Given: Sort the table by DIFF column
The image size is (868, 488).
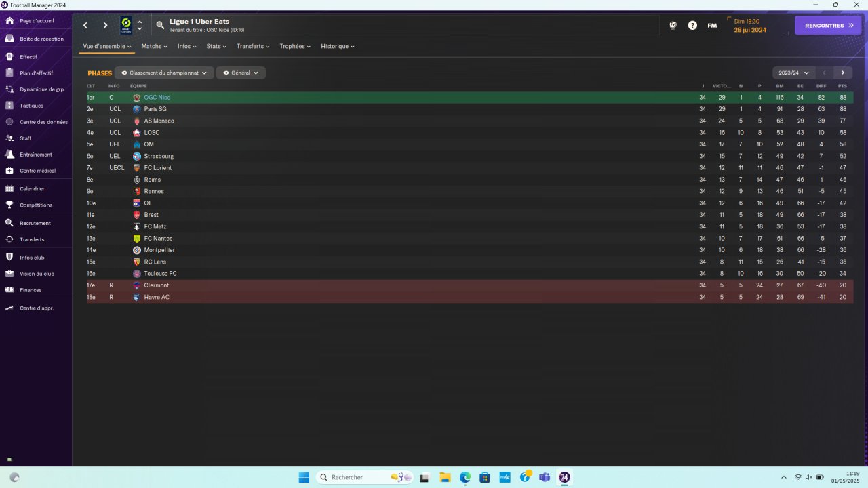Looking at the screenshot, I should coord(821,86).
